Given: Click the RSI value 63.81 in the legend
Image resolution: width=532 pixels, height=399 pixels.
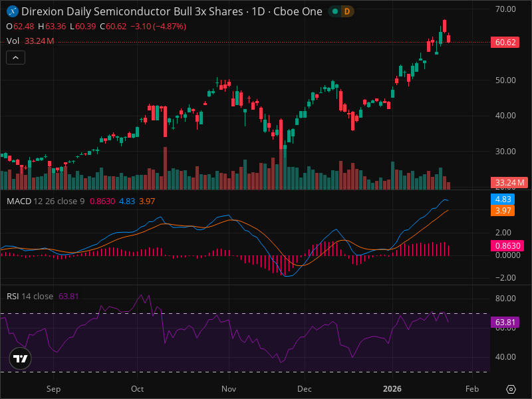Looking at the screenshot, I should [68, 296].
